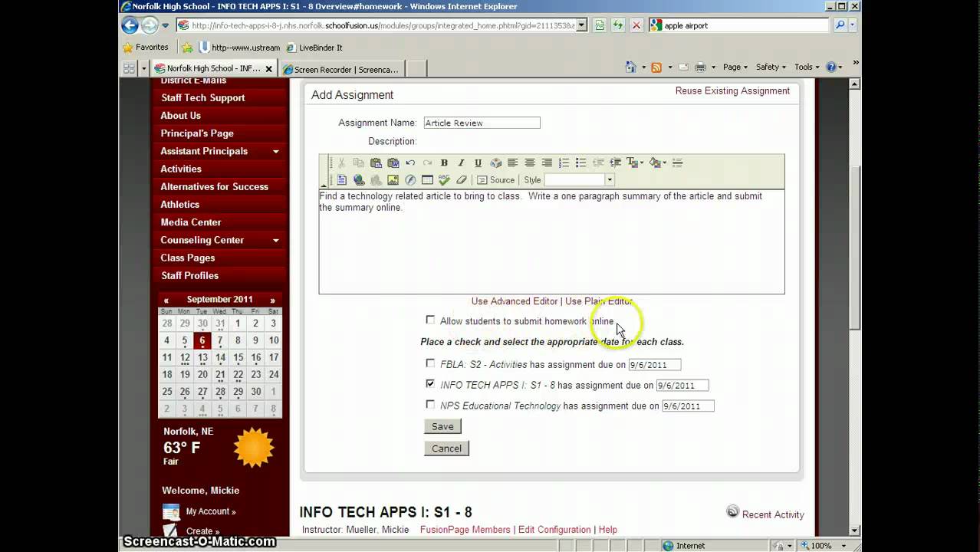This screenshot has height=552, width=980.
Task: Click the browser Refresh icon
Action: 617,25
